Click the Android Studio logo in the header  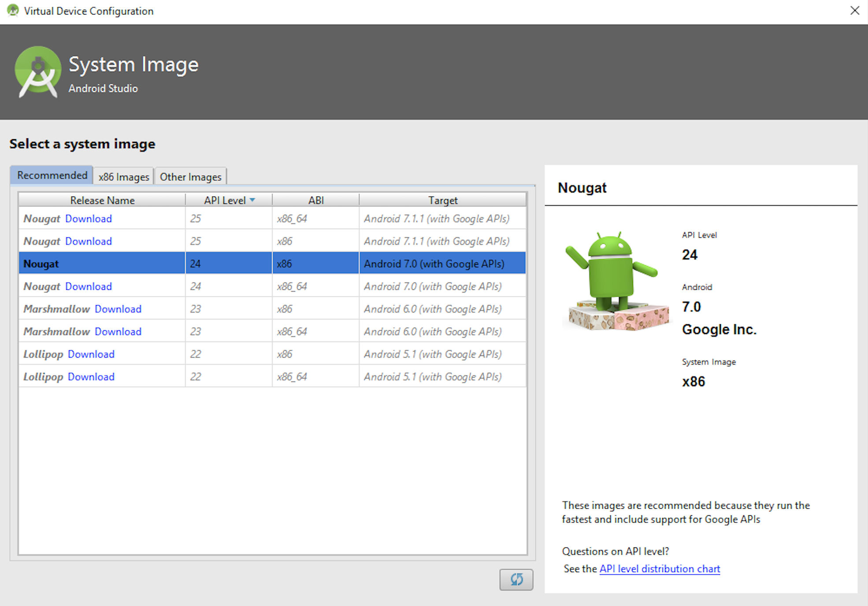tap(38, 72)
